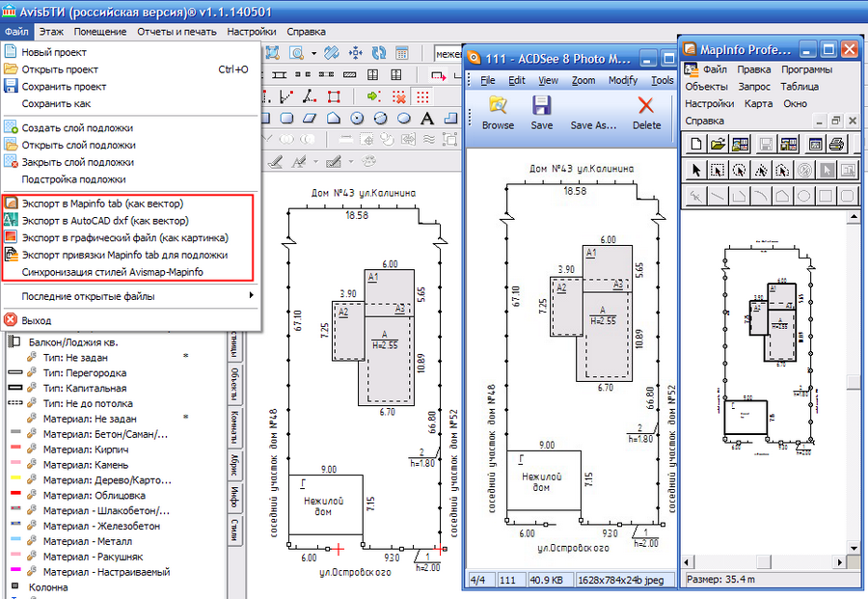Select the MapInfo radius select tool

pyautogui.click(x=739, y=170)
